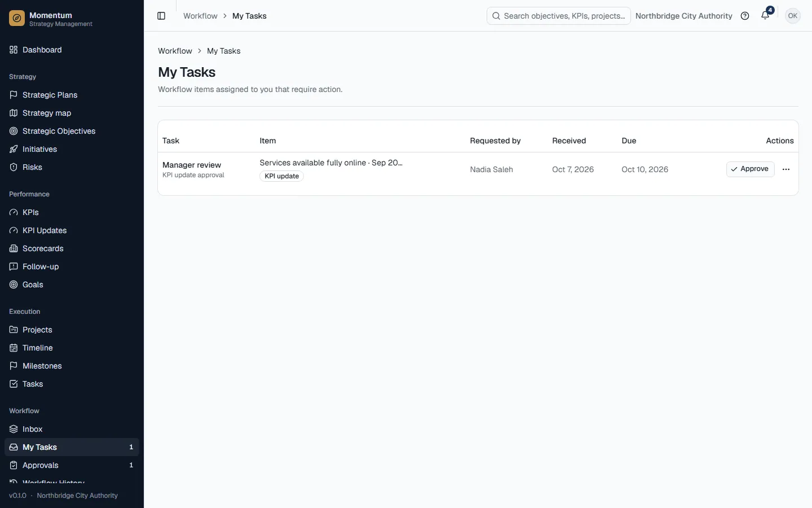The height and width of the screenshot is (508, 812).
Task: Open Northbridge City Authority organization switcher
Action: click(x=683, y=16)
